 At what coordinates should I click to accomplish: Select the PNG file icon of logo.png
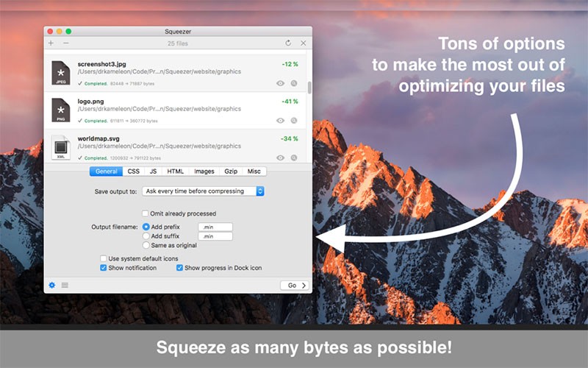(x=61, y=110)
